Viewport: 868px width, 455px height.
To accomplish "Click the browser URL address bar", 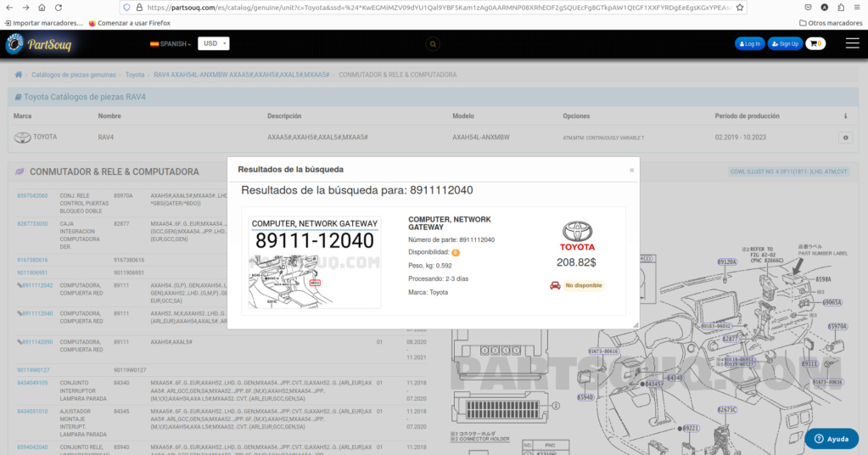I will click(x=432, y=8).
